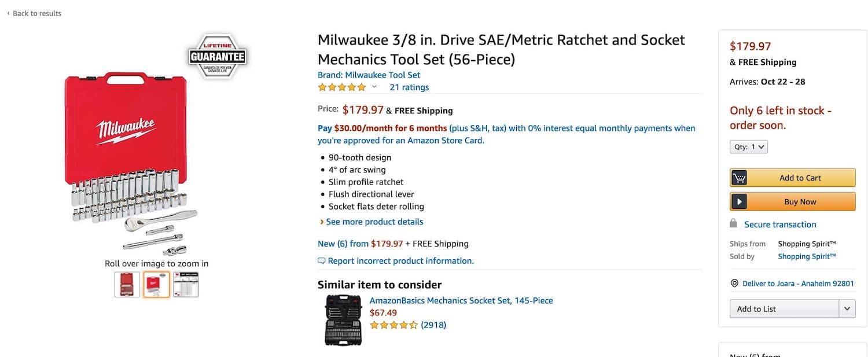The height and width of the screenshot is (357, 868).
Task: Expand the ratings breakdown chevron next to stars
Action: pos(374,87)
